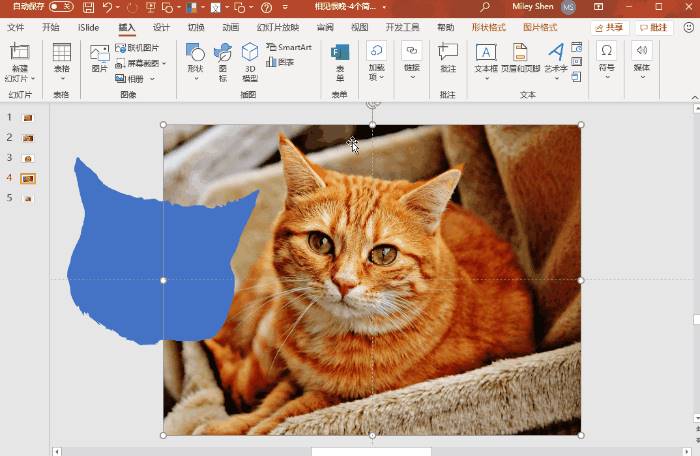Insert a new slide (新建幻灯片)

[19, 62]
